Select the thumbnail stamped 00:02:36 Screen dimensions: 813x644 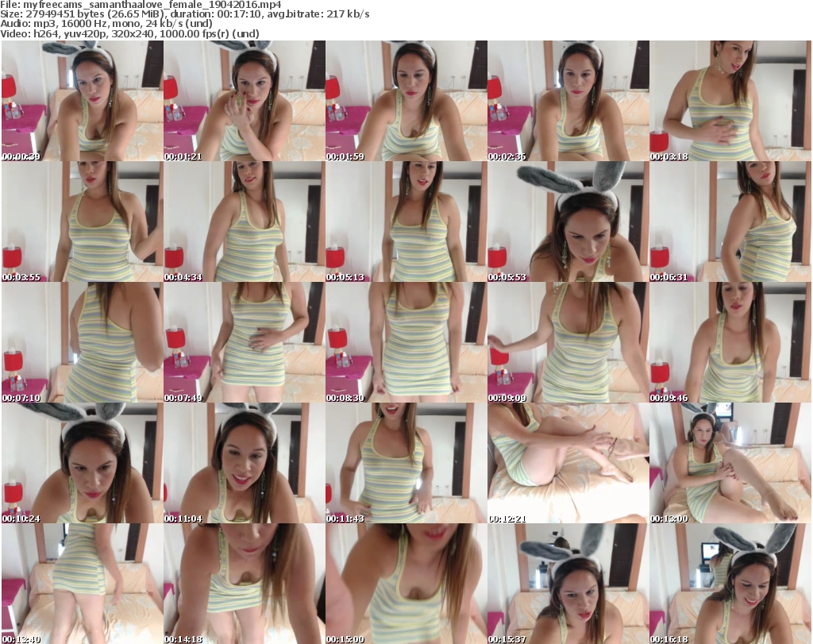[568, 101]
